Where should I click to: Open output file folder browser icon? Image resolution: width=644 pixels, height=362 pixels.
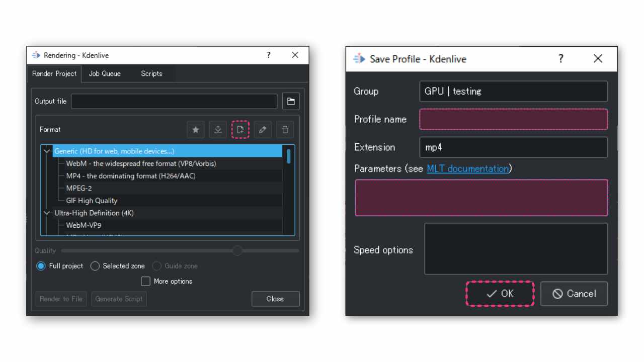pos(291,102)
